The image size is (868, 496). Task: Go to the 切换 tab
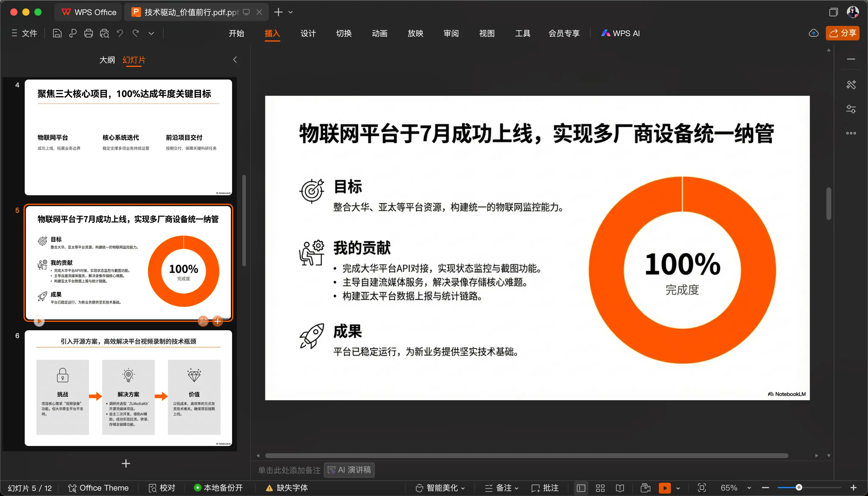(344, 33)
